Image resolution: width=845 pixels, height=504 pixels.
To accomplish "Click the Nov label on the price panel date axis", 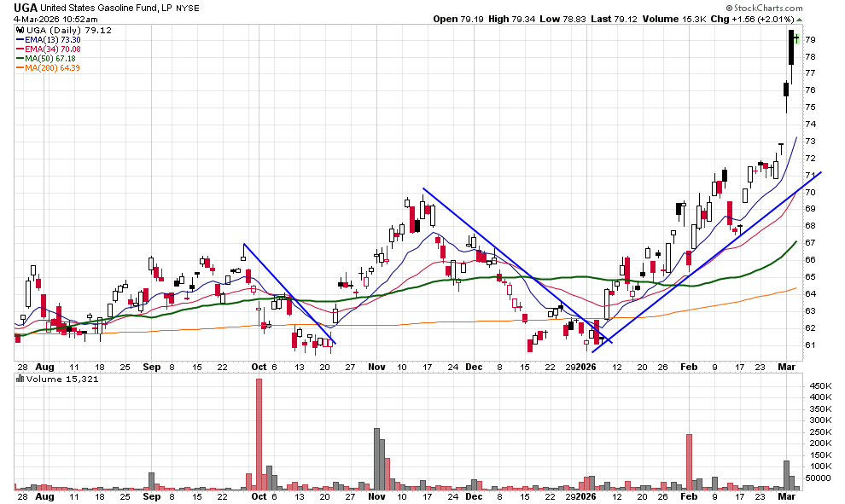I will (x=376, y=367).
